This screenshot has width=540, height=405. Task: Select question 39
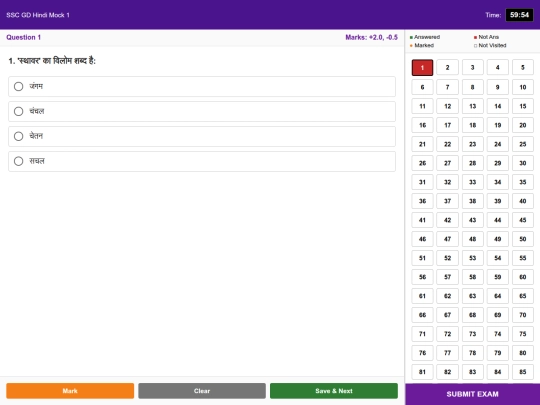(498, 201)
